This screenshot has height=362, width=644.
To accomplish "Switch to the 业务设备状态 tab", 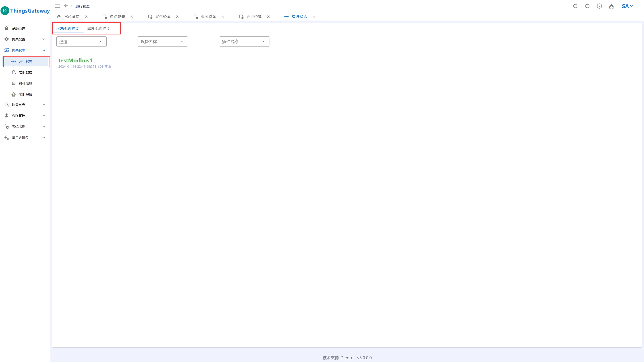I will [x=99, y=28].
